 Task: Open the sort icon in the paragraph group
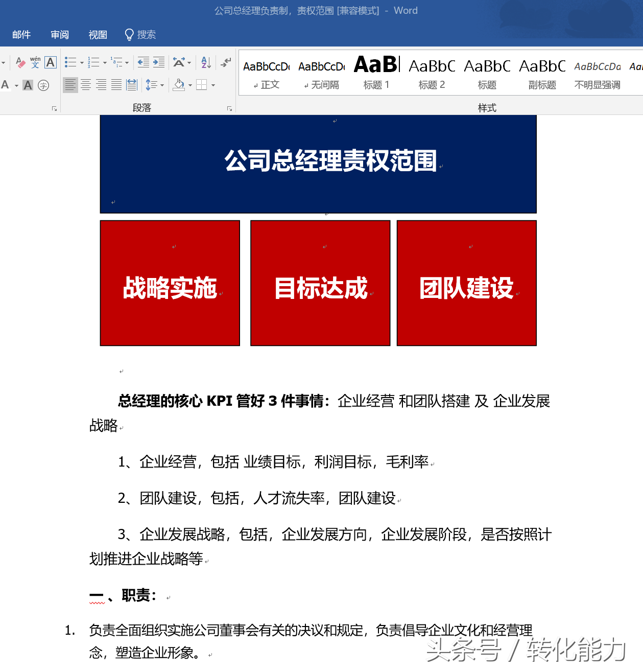[x=206, y=62]
